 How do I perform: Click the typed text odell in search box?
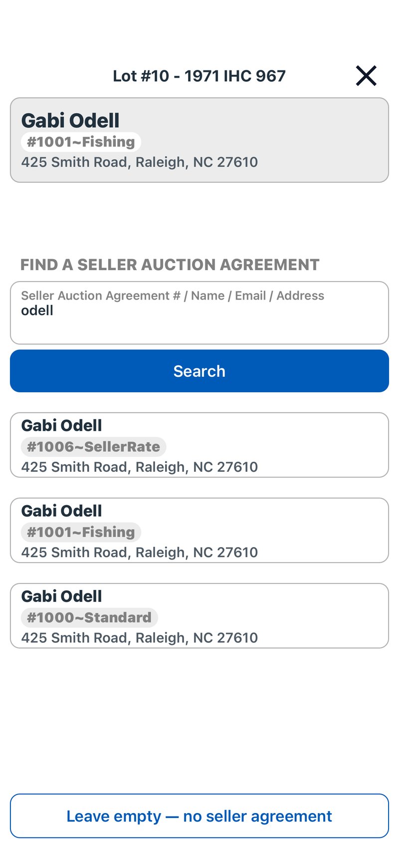point(37,310)
